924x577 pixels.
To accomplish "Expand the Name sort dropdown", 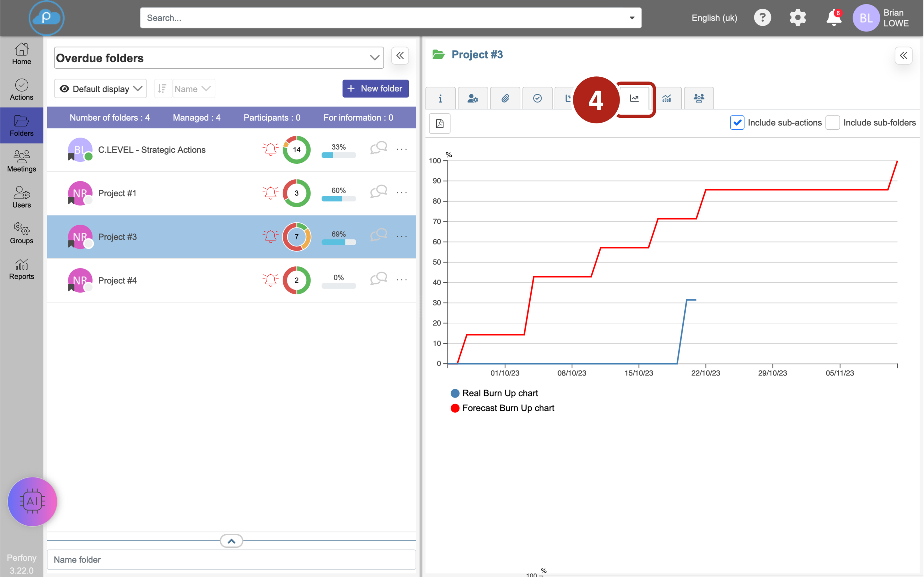I will pyautogui.click(x=193, y=89).
